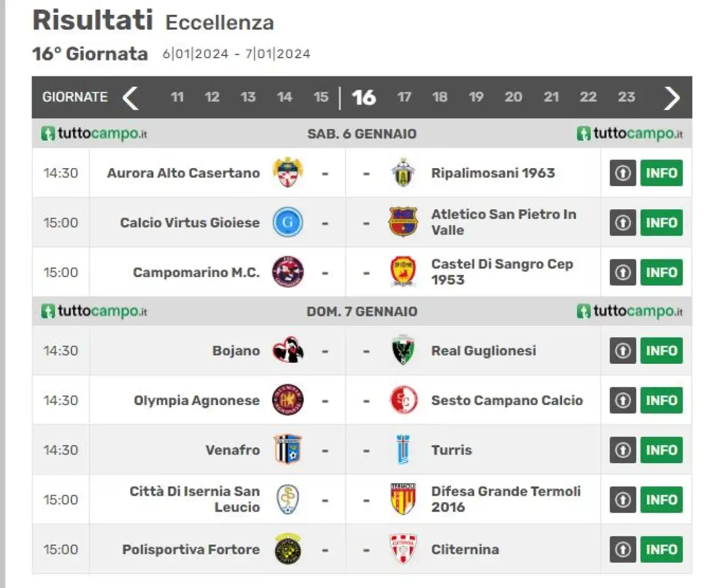Click the Castel Di Sangro Cep 1953 crest

[403, 272]
